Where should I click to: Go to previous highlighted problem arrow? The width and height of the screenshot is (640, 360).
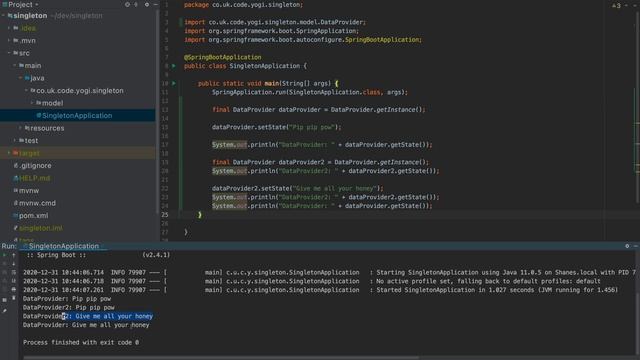[627, 5]
